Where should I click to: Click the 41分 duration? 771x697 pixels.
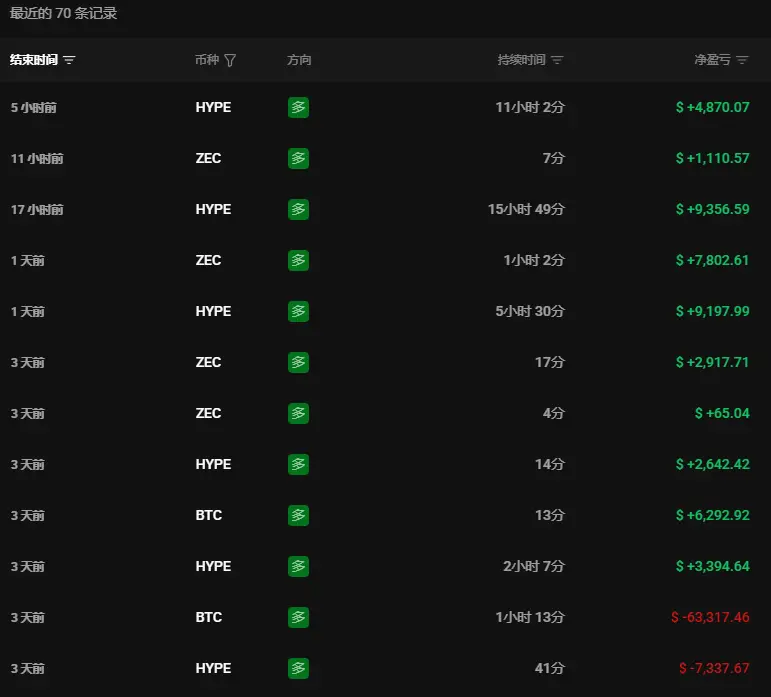(550, 668)
